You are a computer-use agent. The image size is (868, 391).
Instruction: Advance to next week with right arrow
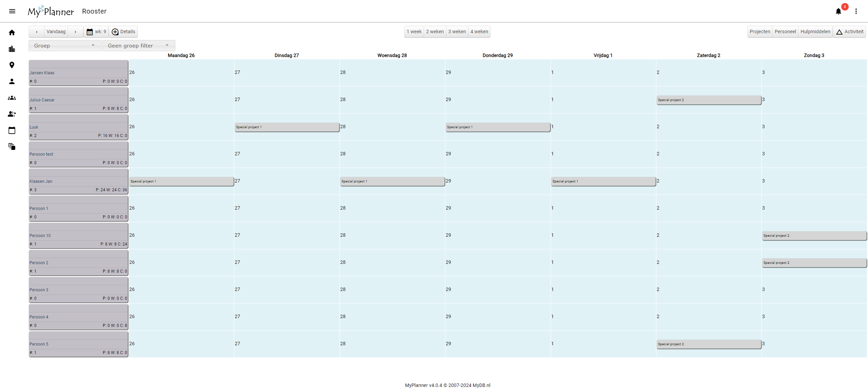tap(75, 31)
